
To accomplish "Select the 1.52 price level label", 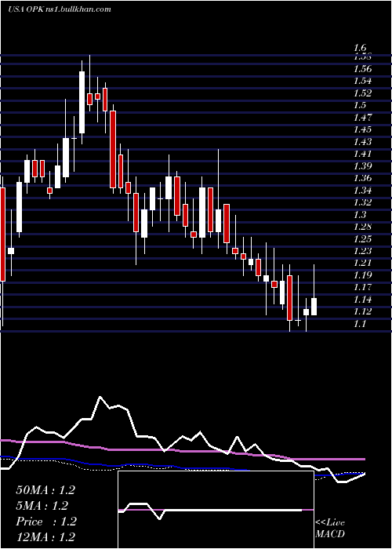I will click(363, 93).
